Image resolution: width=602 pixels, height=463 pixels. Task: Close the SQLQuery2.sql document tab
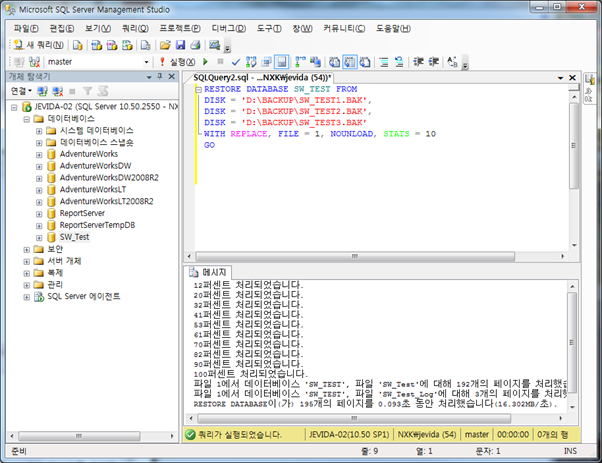(572, 78)
